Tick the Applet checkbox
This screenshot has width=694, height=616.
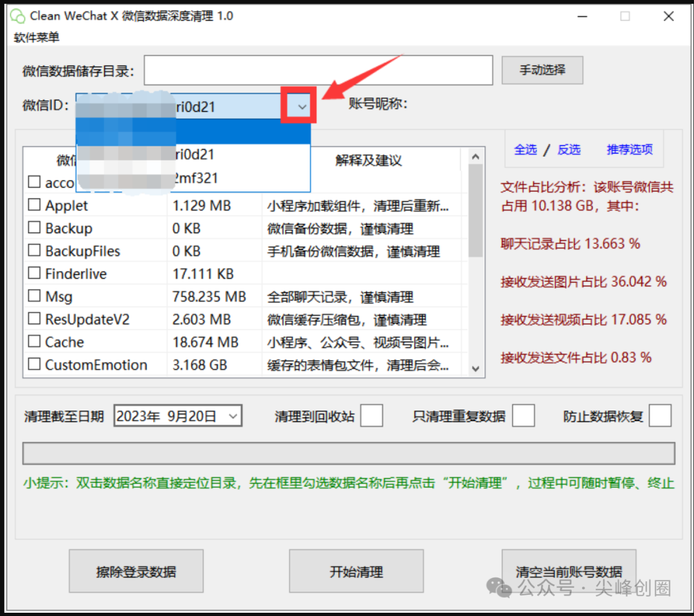click(34, 204)
